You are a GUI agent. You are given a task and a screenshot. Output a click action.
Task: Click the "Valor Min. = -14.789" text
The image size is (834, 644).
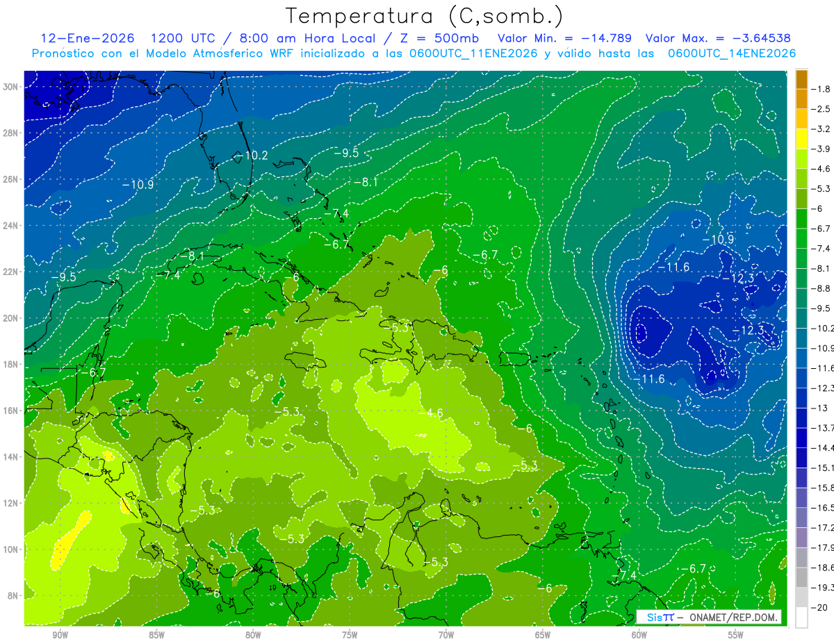pos(565,38)
